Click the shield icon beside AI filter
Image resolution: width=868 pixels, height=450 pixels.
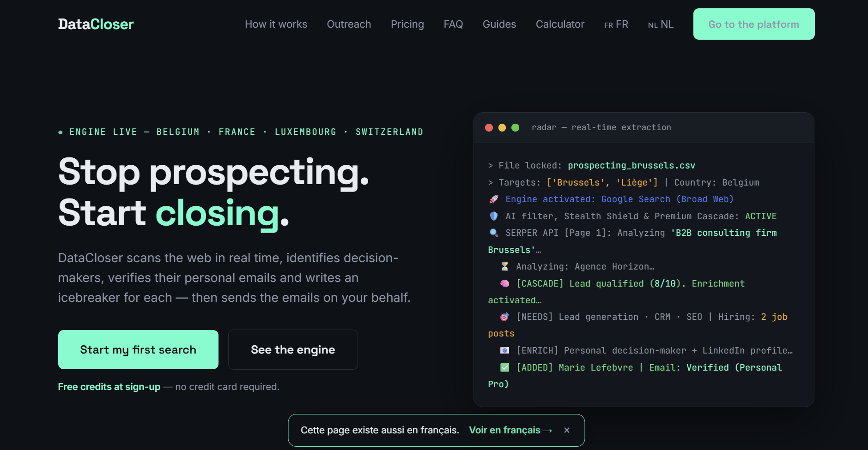point(494,216)
